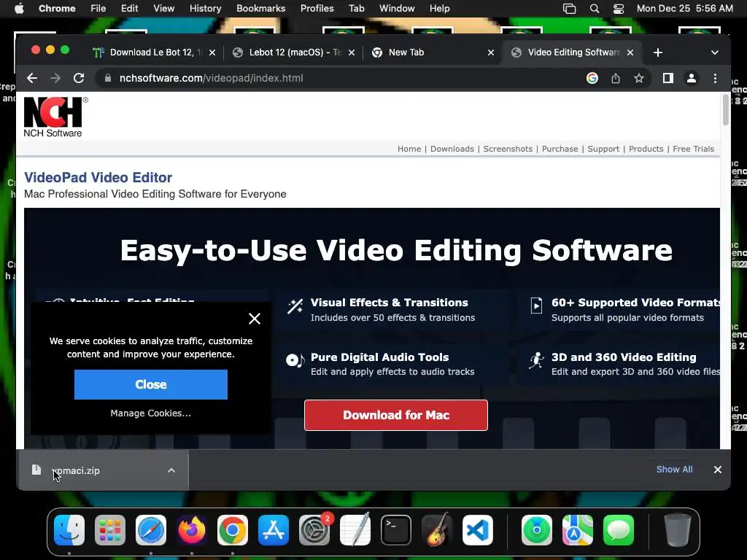This screenshot has width=747, height=560.
Task: Open Messages from the Dock
Action: tap(619, 529)
